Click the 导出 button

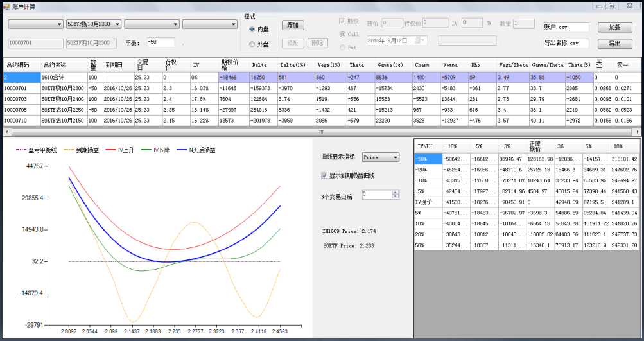(615, 44)
